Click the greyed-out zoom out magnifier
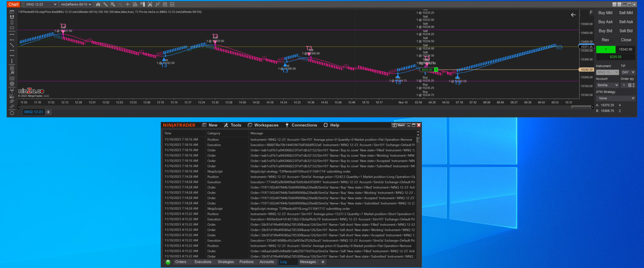This screenshot has width=644, height=268. click(120, 4)
